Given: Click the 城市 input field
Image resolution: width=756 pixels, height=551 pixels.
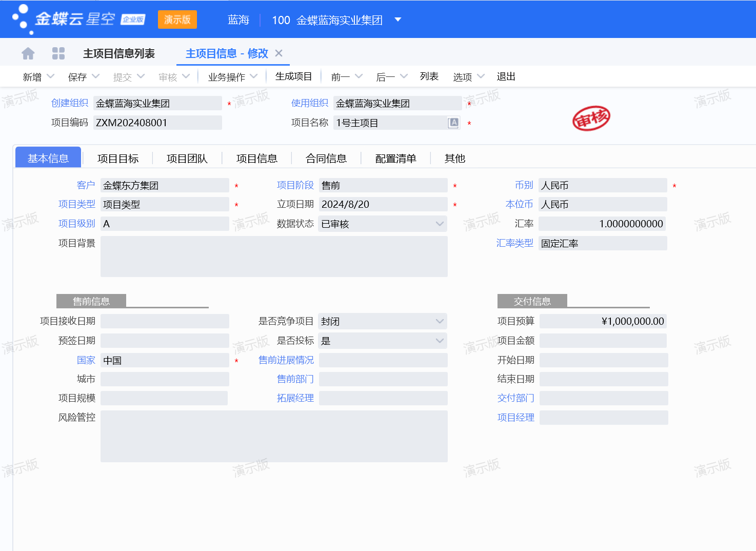Looking at the screenshot, I should 165,379.
